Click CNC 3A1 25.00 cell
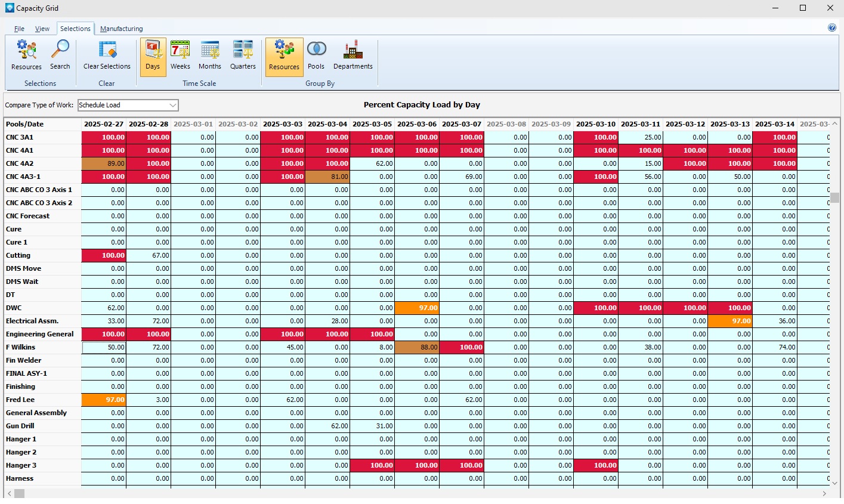The width and height of the screenshot is (844, 504). coord(641,137)
